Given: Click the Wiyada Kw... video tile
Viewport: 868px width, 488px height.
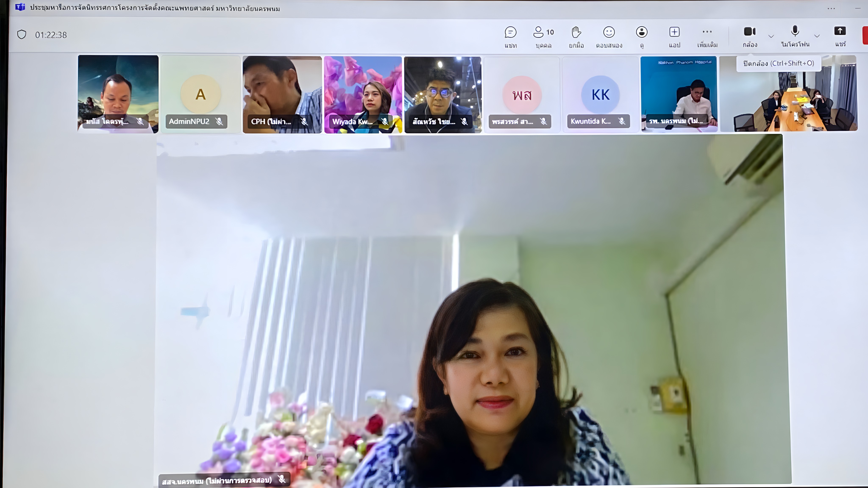Looking at the screenshot, I should [363, 94].
